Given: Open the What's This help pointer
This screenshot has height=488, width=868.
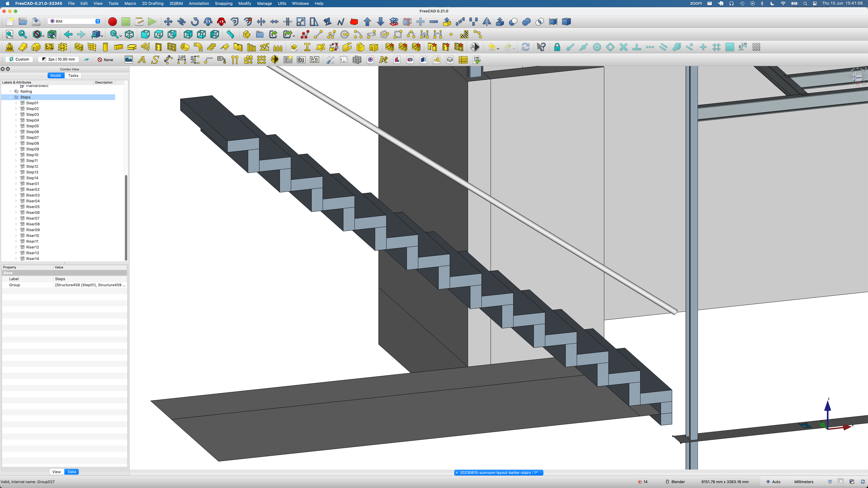Looking at the screenshot, I should [x=541, y=47].
